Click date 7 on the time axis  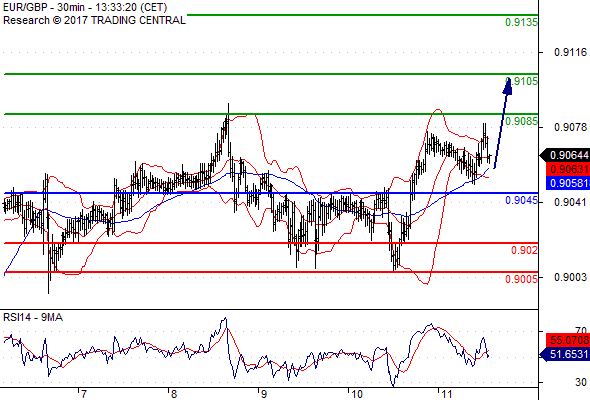point(84,394)
